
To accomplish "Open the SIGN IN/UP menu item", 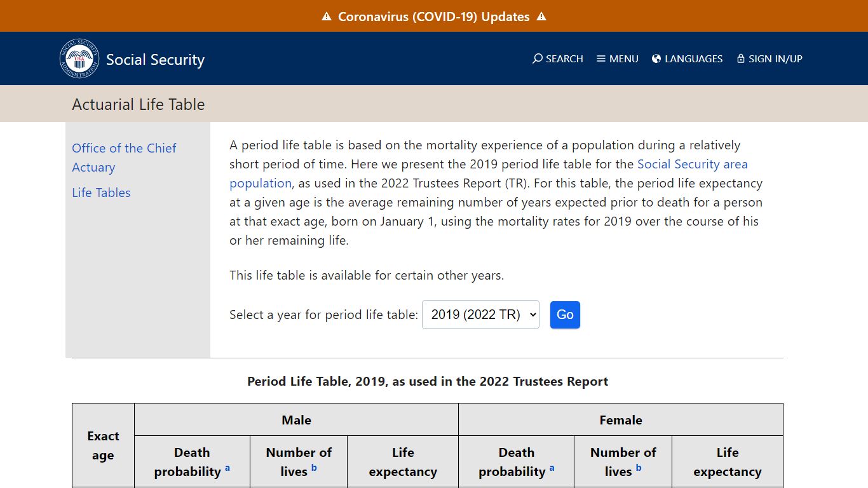I will click(770, 58).
